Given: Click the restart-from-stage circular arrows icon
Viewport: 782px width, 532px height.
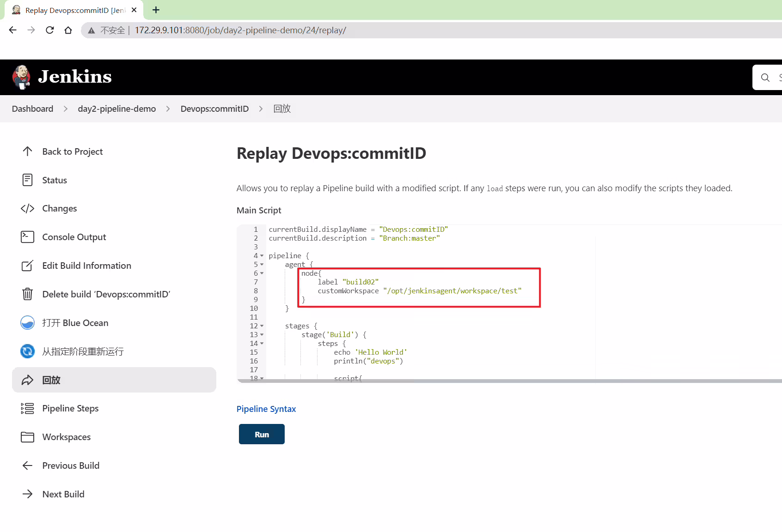Looking at the screenshot, I should point(27,351).
